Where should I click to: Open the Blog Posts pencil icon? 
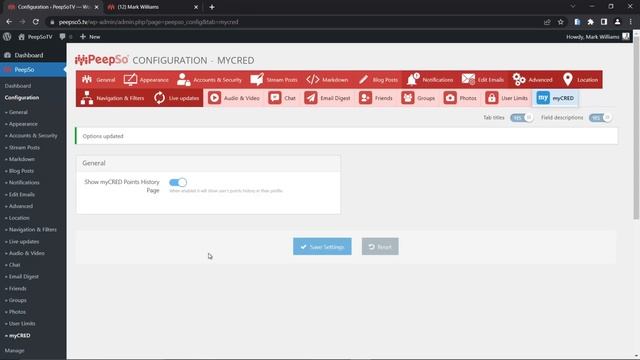click(363, 80)
